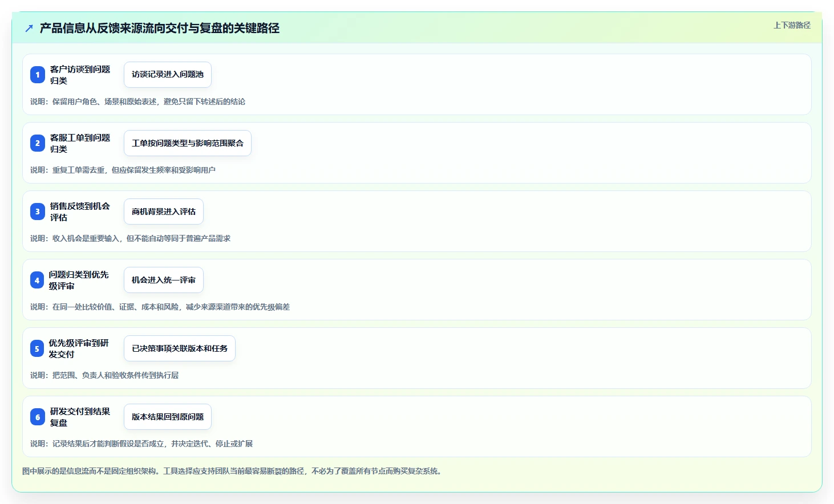Select step number 5 badge
This screenshot has height=504, width=834.
(37, 348)
